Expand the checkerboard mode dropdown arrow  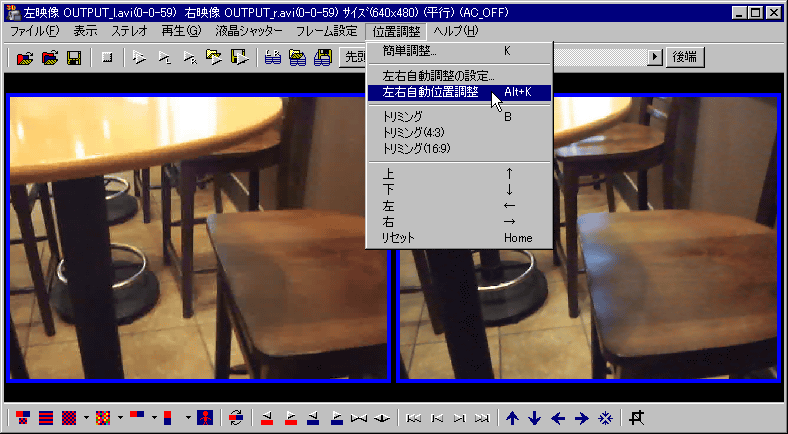86,417
